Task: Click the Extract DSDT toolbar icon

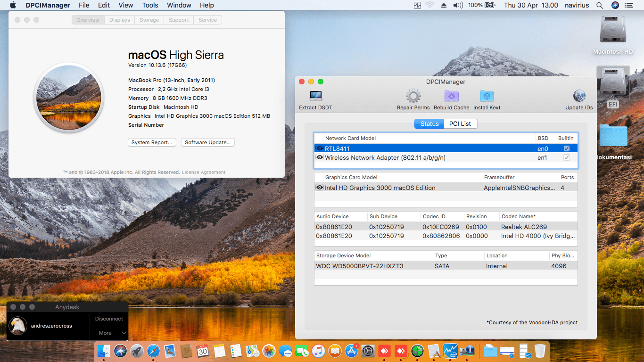Action: click(x=315, y=96)
